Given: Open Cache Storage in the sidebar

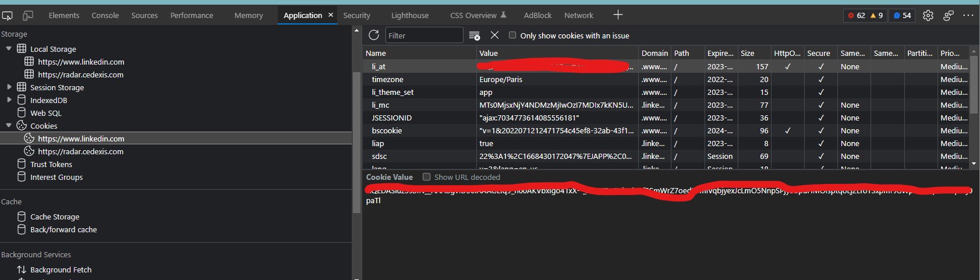Looking at the screenshot, I should tap(55, 217).
